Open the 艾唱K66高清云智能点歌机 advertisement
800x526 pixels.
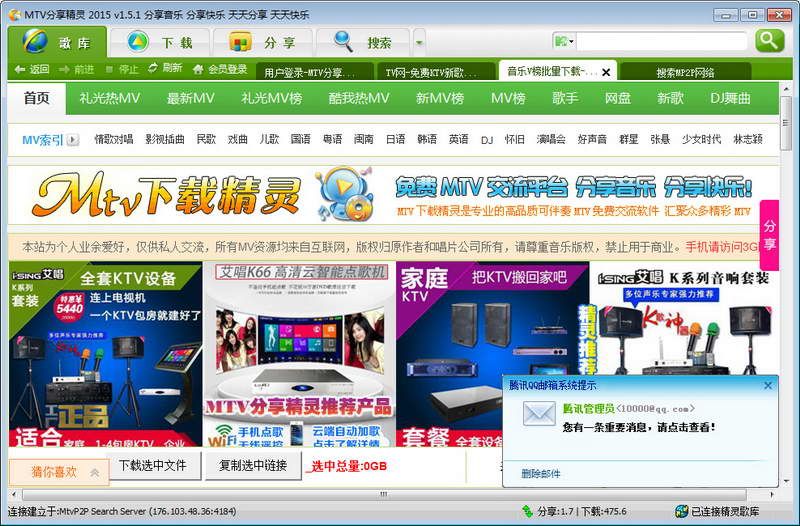pos(299,354)
